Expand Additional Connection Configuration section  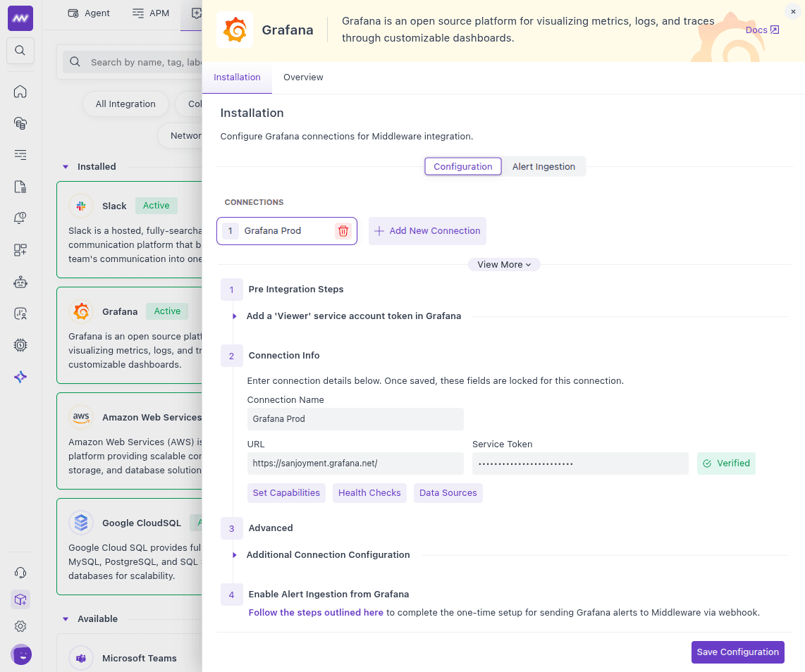click(235, 555)
